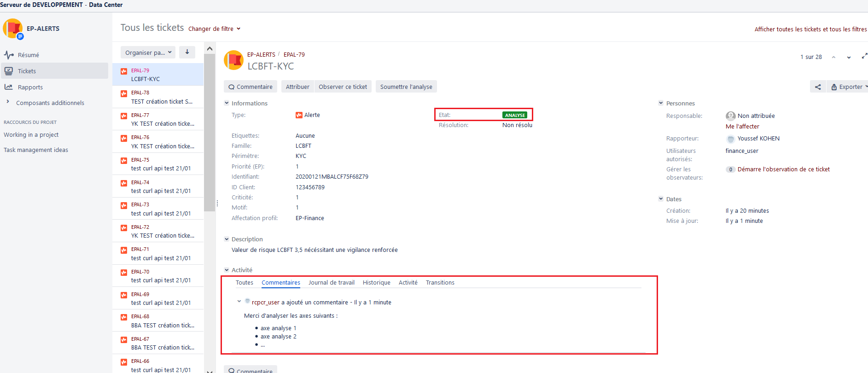Toggle the sort direction arrow button
868x373 pixels.
tap(187, 52)
